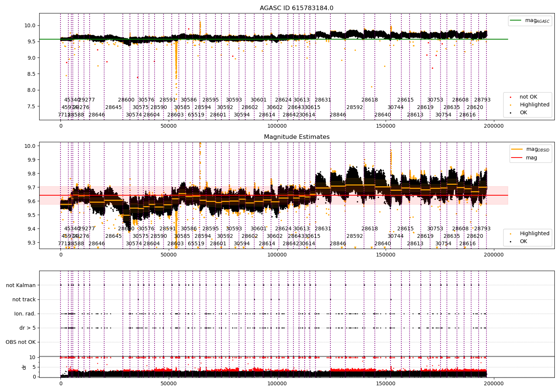Click the 'Magnitude Estimates' subplot title
Screen dimensions: 560x392
tap(296, 137)
